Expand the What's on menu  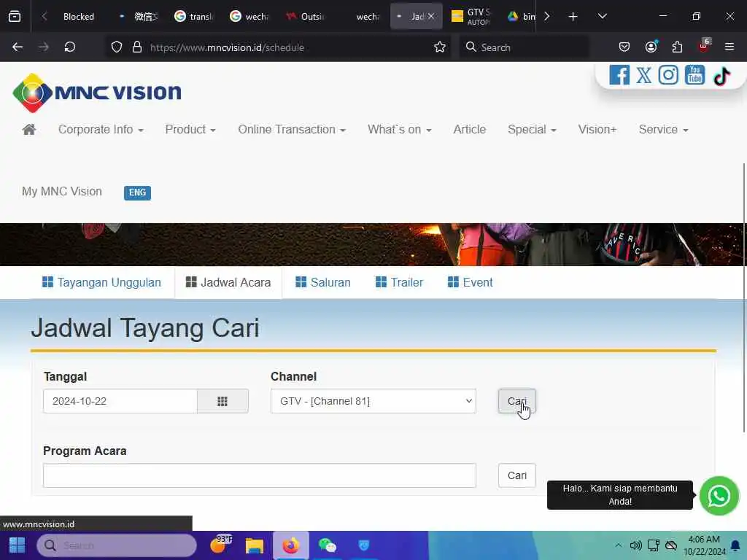[399, 130]
